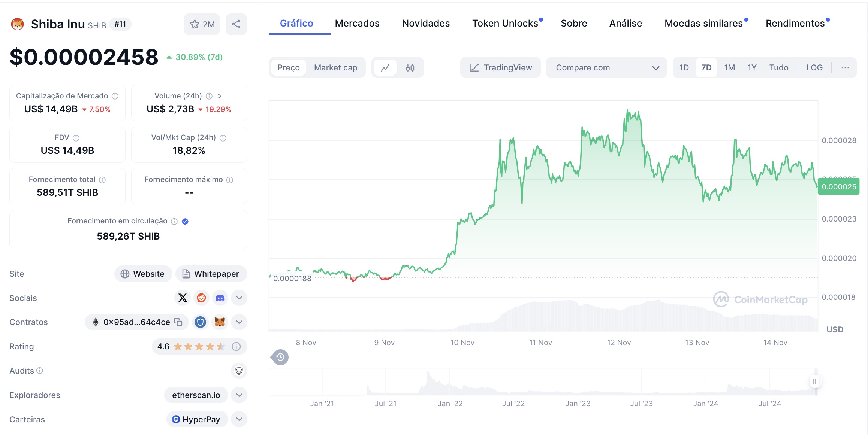Screen dimensions: 868x435
Task: Open the chart more options ellipsis
Action: point(845,68)
